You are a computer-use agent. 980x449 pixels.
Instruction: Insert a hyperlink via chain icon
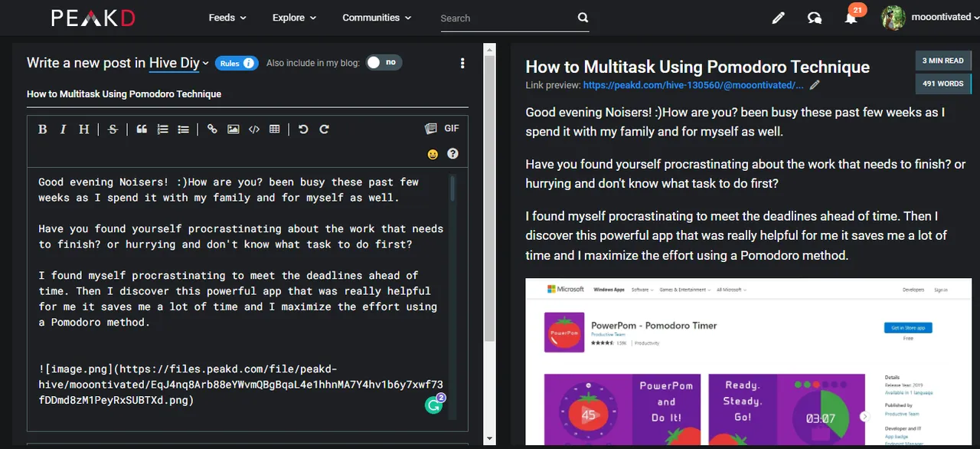click(212, 129)
